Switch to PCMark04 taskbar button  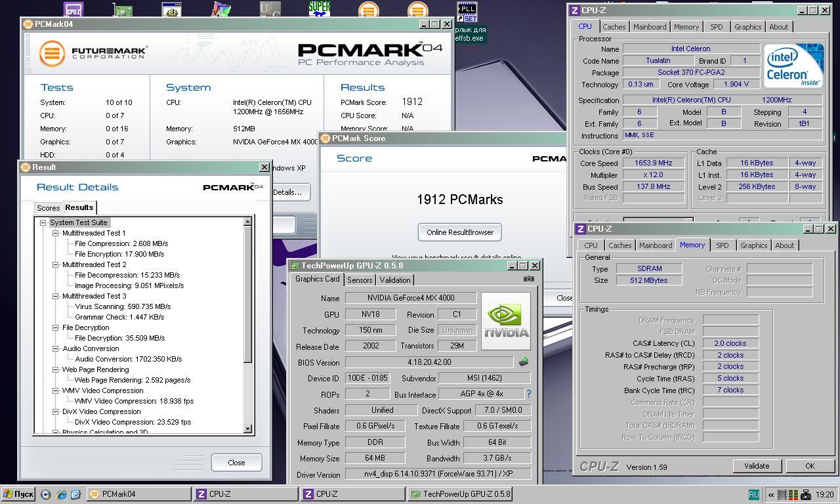[x=138, y=494]
